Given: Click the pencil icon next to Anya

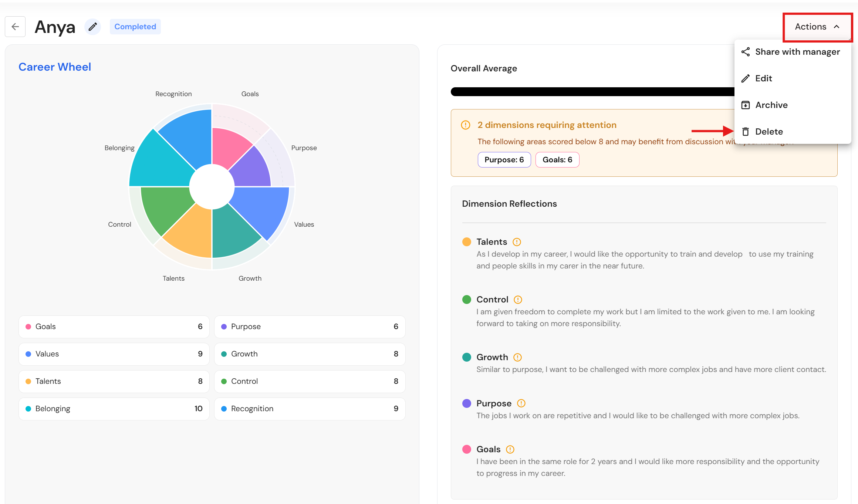Looking at the screenshot, I should [92, 27].
